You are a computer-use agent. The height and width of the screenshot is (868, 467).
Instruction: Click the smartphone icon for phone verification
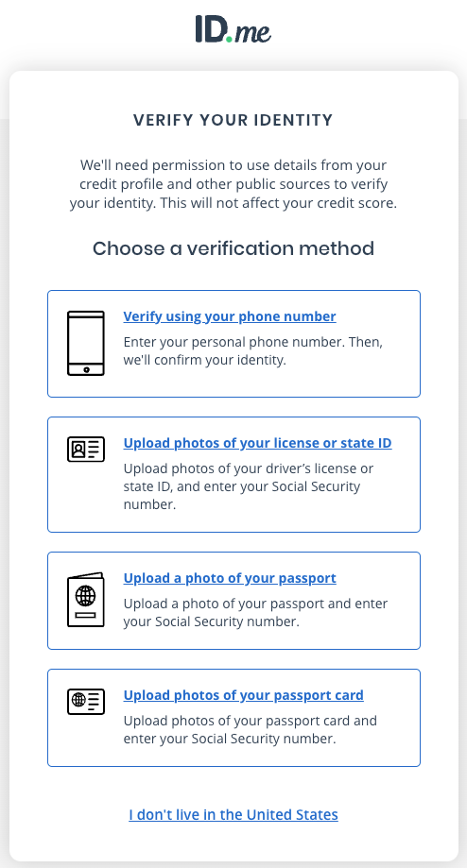(86, 343)
